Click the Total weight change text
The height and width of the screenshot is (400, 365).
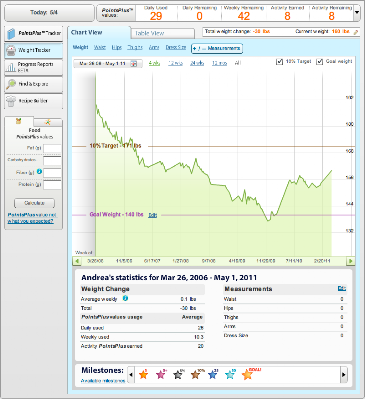point(237,31)
